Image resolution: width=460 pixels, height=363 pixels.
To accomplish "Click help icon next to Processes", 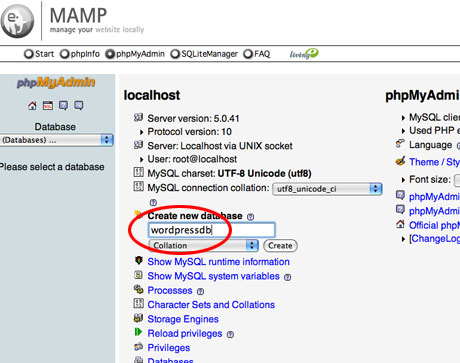I will (200, 291).
